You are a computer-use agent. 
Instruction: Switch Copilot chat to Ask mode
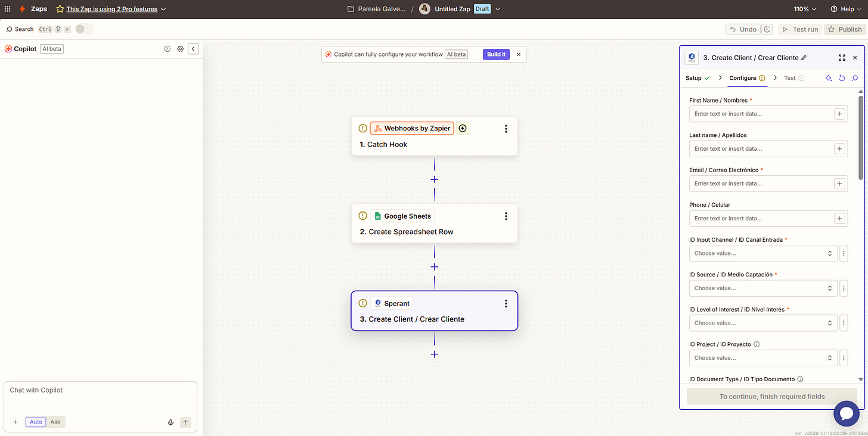55,422
